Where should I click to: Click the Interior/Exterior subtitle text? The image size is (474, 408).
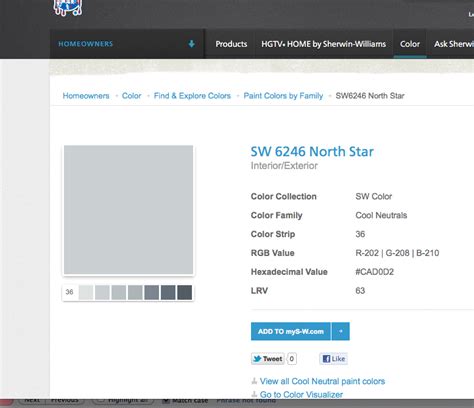(284, 166)
